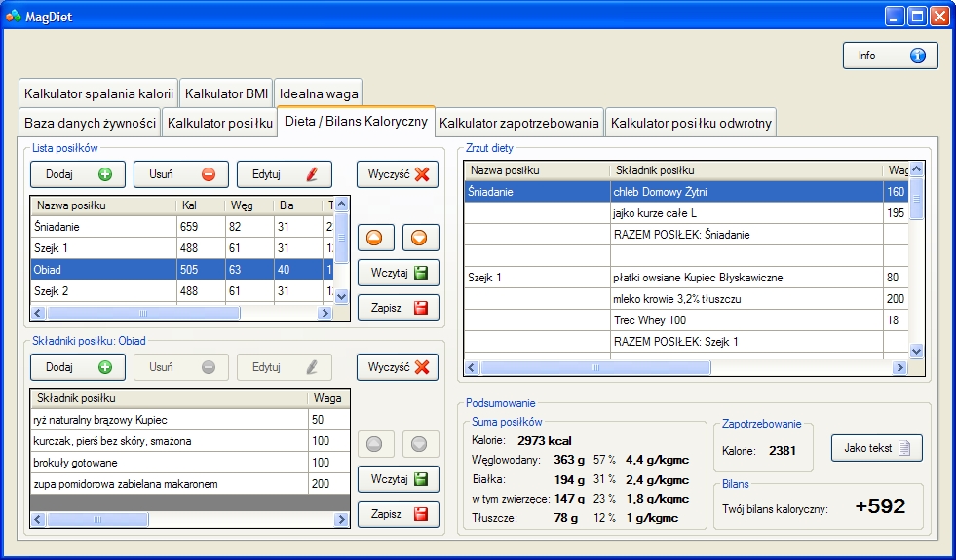Select the brokuły gotowane ingredient row
Screen dimensions: 956x560
[190, 463]
